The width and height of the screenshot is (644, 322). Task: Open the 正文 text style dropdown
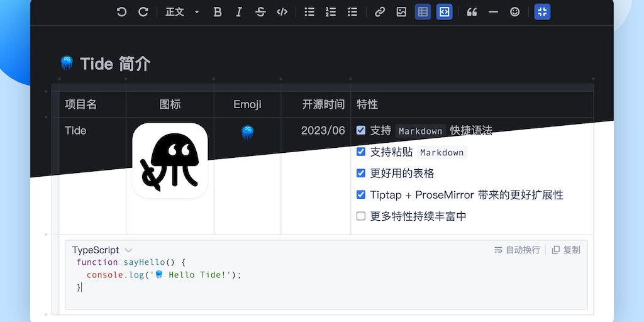point(182,12)
